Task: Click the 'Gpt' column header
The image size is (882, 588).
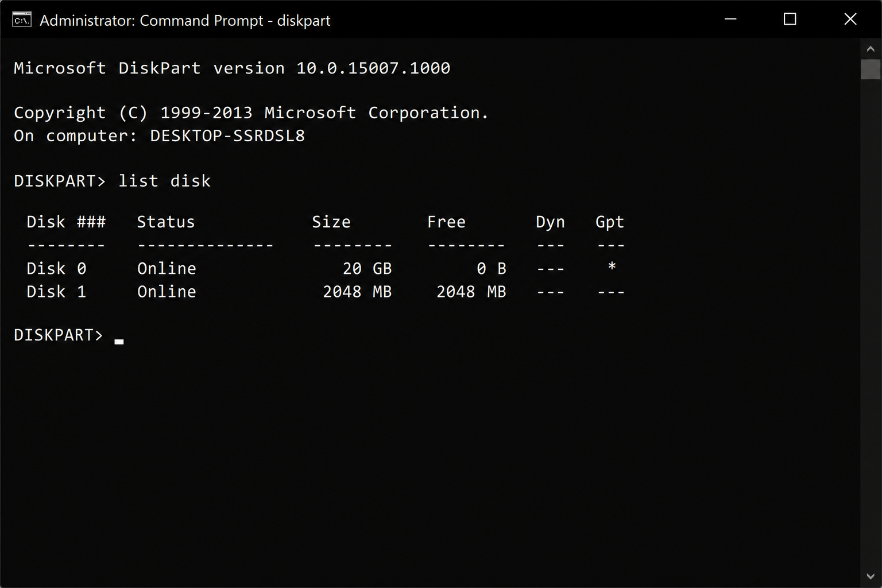Action: (610, 223)
